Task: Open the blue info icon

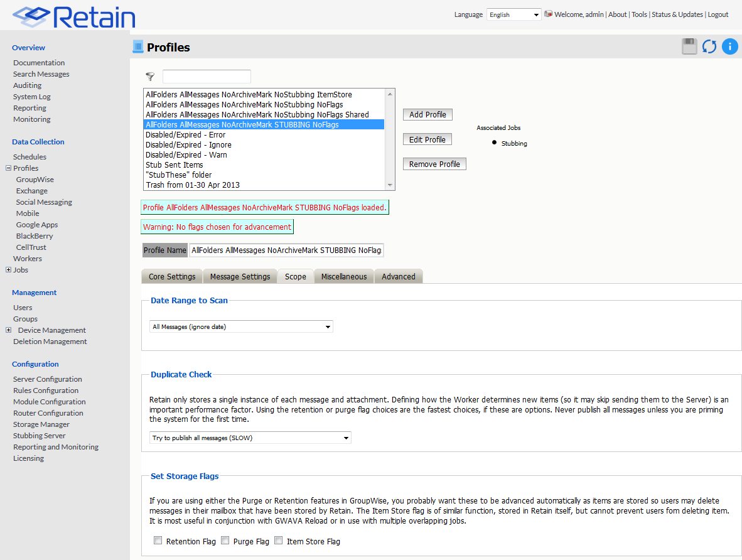Action: pyautogui.click(x=729, y=46)
